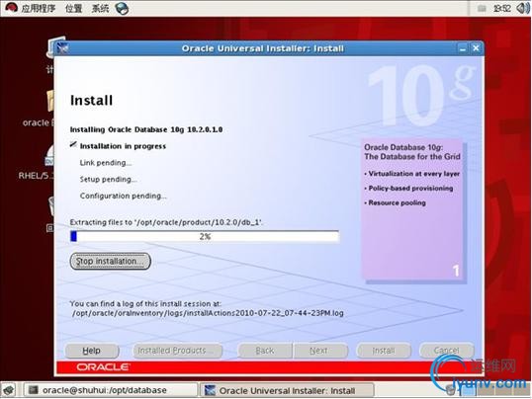This screenshot has height=399, width=532.
Task: Click the Next button
Action: click(x=320, y=351)
